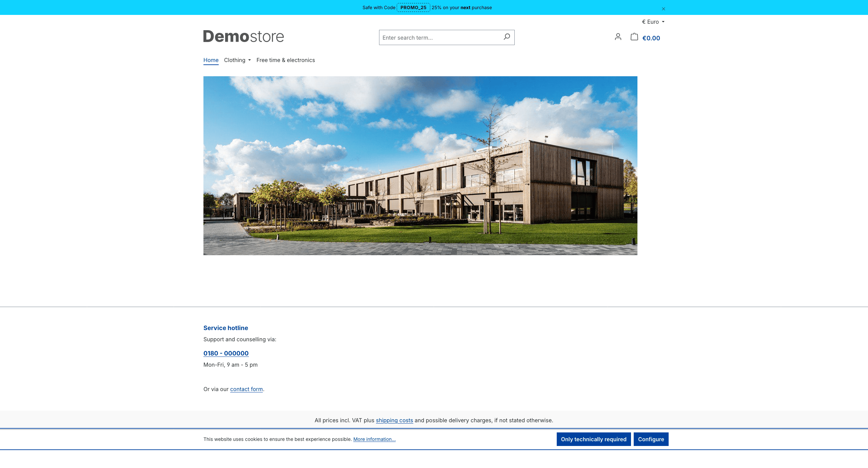868x468 pixels.
Task: Click the €0.00 cart total
Action: pos(651,38)
